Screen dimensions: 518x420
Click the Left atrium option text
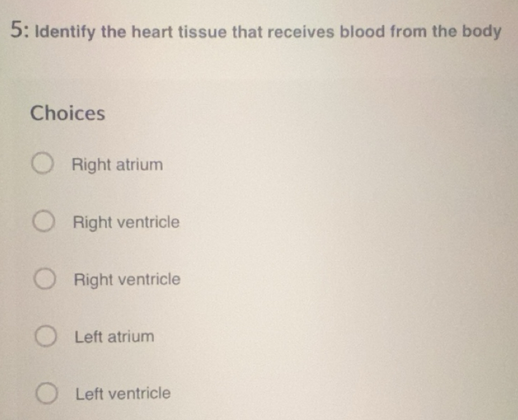(113, 336)
